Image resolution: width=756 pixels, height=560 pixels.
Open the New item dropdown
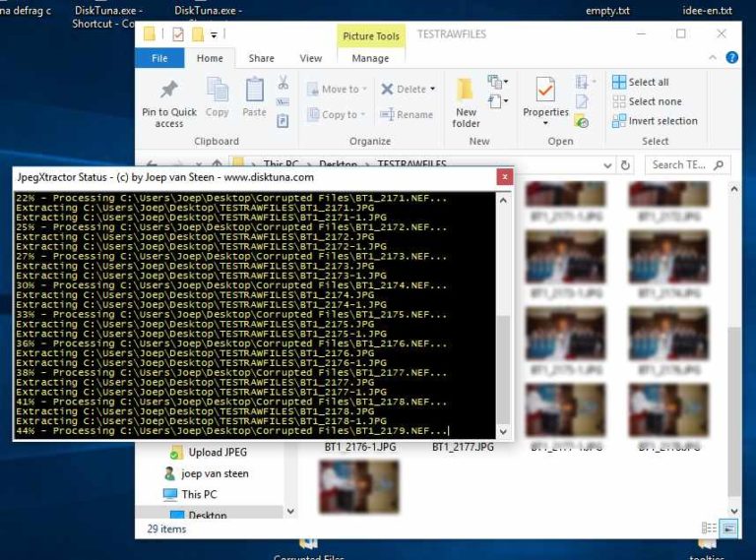point(497,82)
